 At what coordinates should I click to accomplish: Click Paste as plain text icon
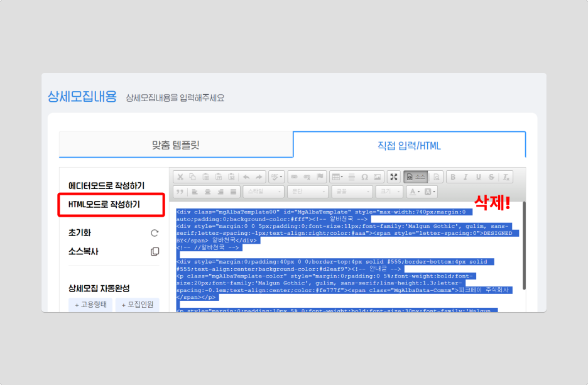(x=218, y=177)
